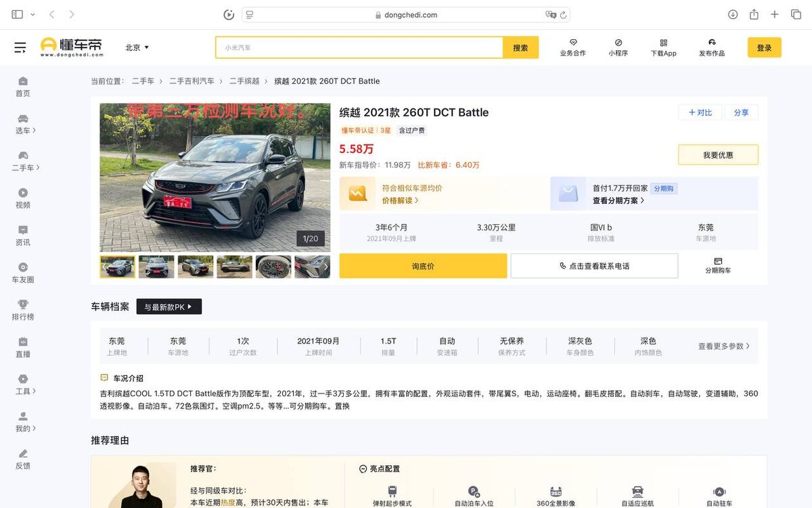Select the fourth gallery thumbnail

(235, 266)
